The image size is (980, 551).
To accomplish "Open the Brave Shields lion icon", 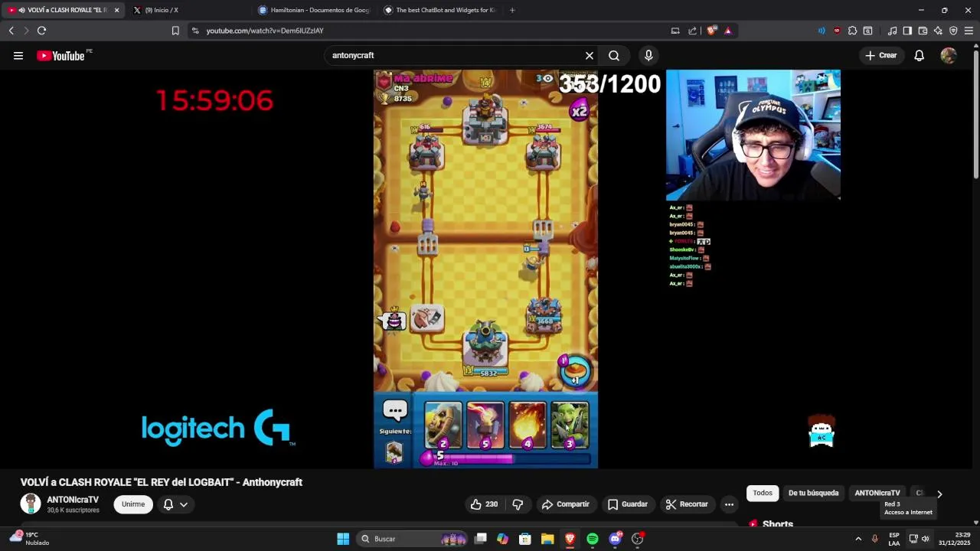I will [712, 31].
